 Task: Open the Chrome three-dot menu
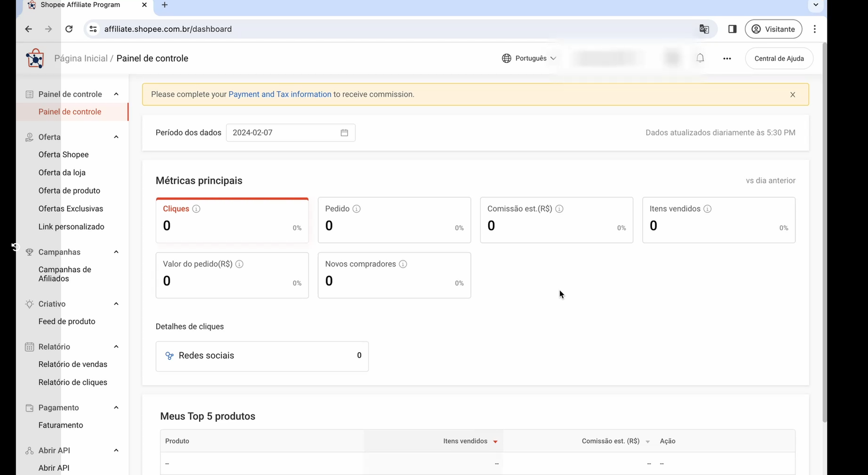pyautogui.click(x=815, y=29)
